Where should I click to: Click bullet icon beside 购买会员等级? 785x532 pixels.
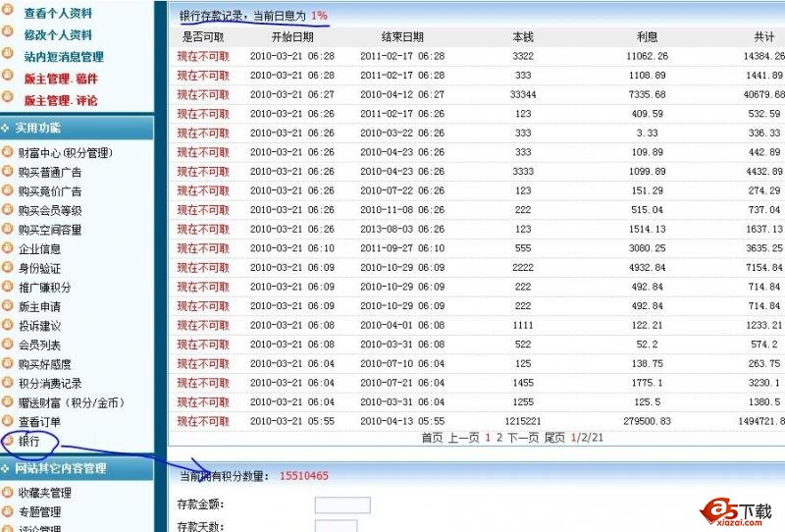tap(8, 208)
